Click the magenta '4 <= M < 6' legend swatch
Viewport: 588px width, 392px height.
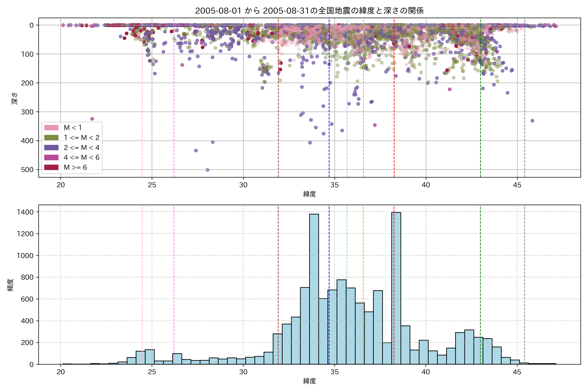[x=51, y=157]
